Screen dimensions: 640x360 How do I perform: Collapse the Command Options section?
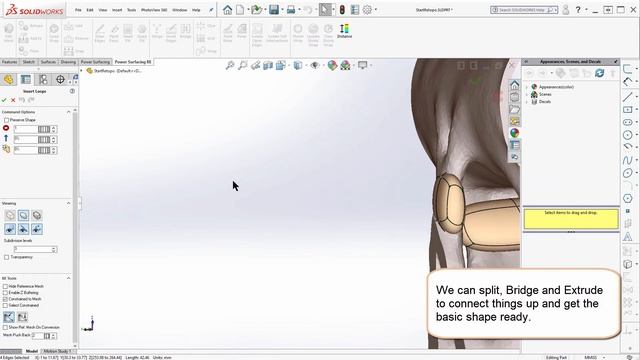[x=69, y=112]
